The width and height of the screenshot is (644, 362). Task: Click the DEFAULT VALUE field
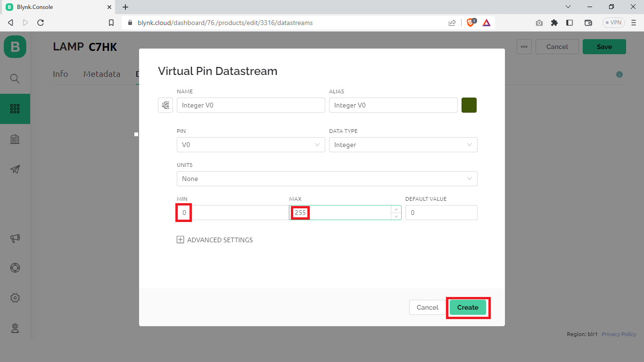click(441, 213)
